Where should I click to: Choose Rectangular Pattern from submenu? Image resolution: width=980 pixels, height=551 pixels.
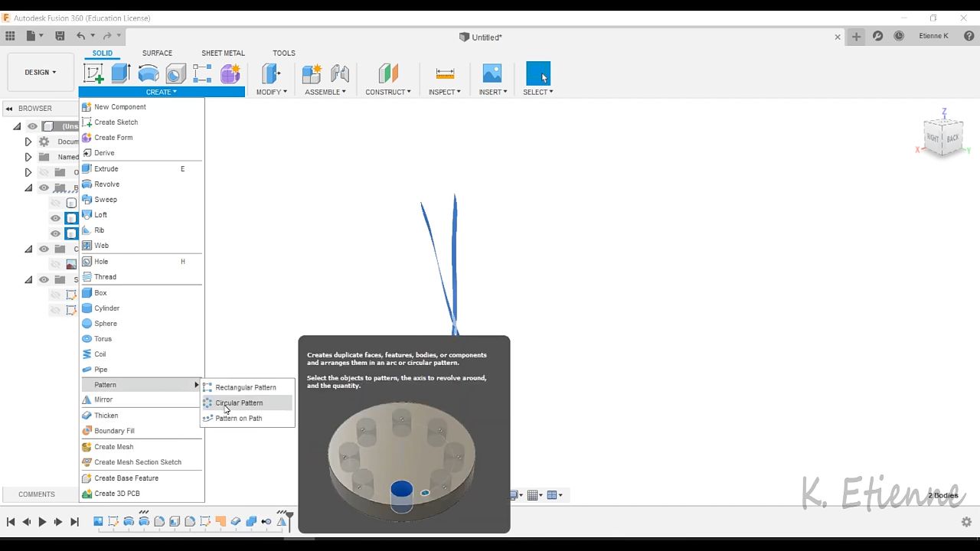247,387
